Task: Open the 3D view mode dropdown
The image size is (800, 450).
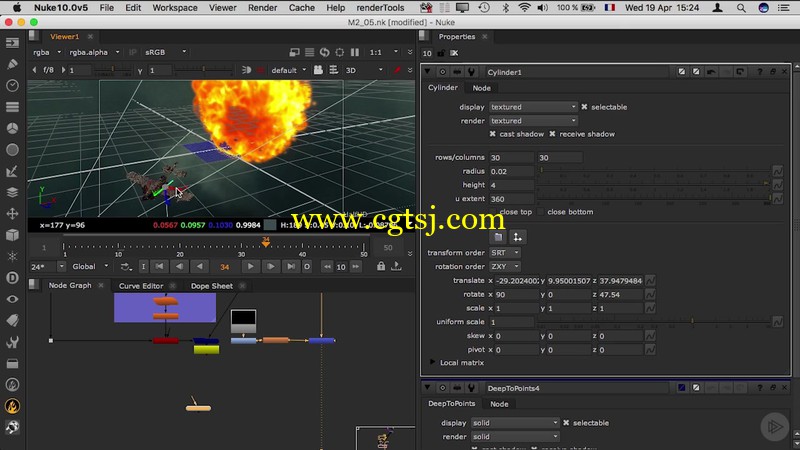Action: 364,70
